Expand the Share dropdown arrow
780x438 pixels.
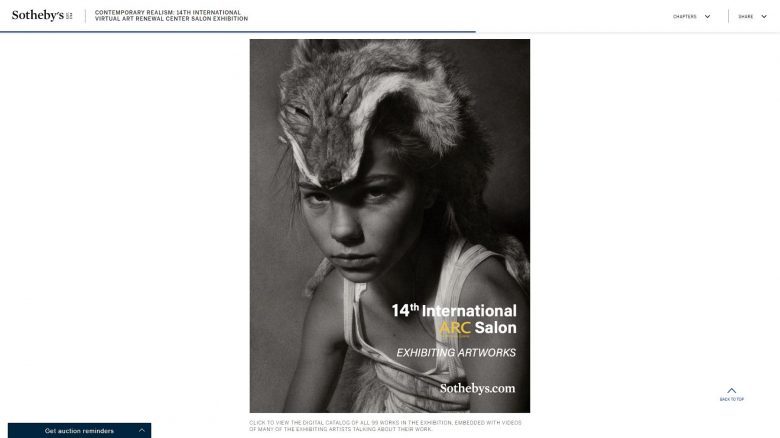pyautogui.click(x=764, y=16)
